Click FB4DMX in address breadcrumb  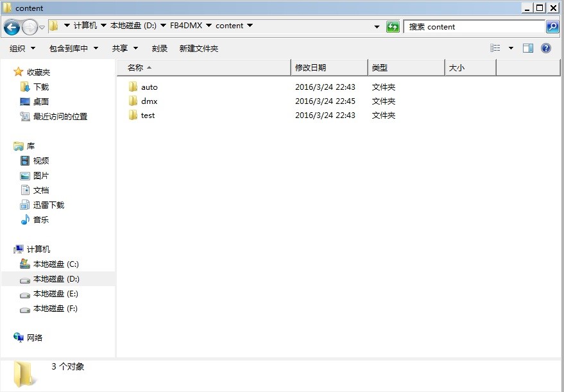pyautogui.click(x=186, y=26)
